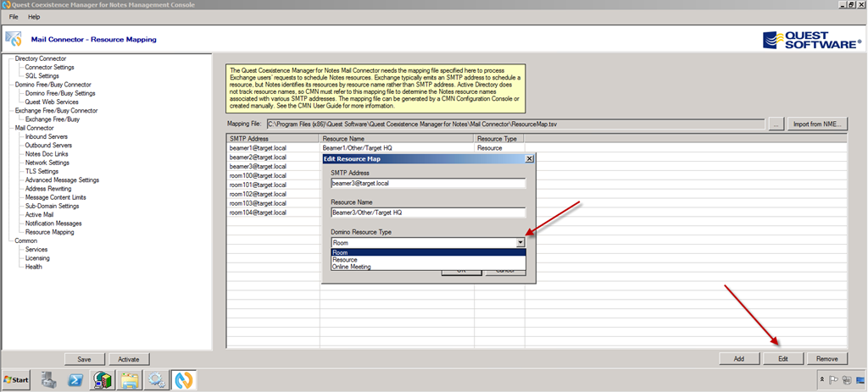The height and width of the screenshot is (392, 868).
Task: Choose Room in the resource type list
Action: click(x=428, y=252)
